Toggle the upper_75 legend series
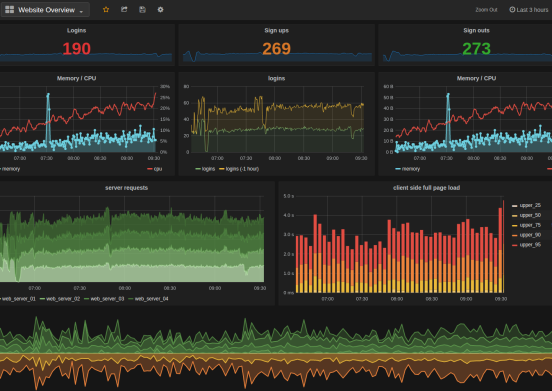 click(x=526, y=225)
